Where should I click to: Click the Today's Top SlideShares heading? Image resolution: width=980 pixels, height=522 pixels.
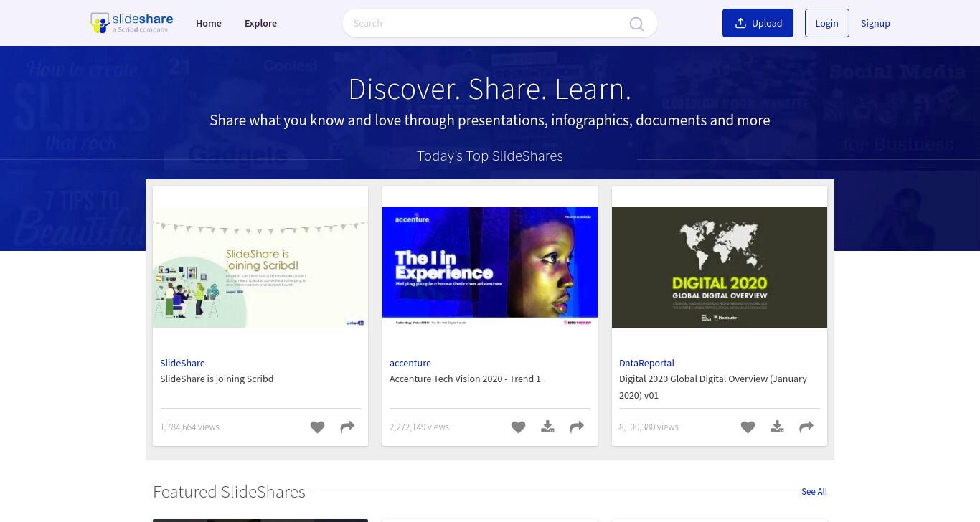click(x=490, y=156)
